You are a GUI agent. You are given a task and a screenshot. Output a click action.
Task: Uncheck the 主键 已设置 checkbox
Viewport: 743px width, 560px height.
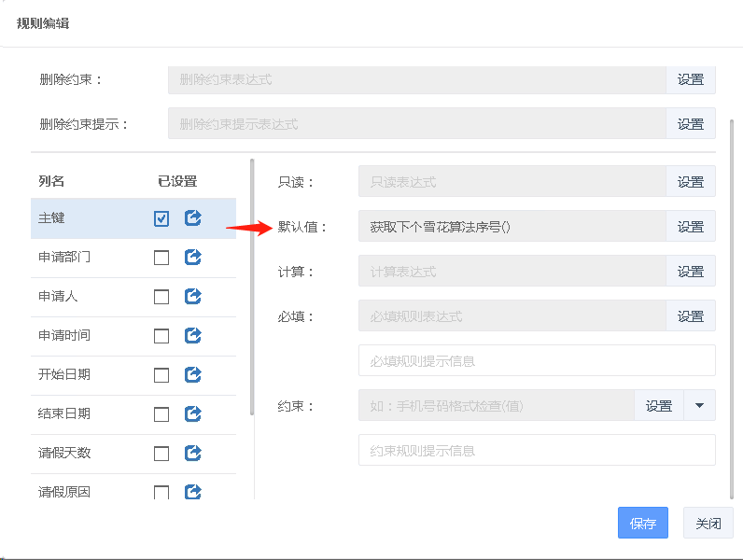pyautogui.click(x=161, y=218)
